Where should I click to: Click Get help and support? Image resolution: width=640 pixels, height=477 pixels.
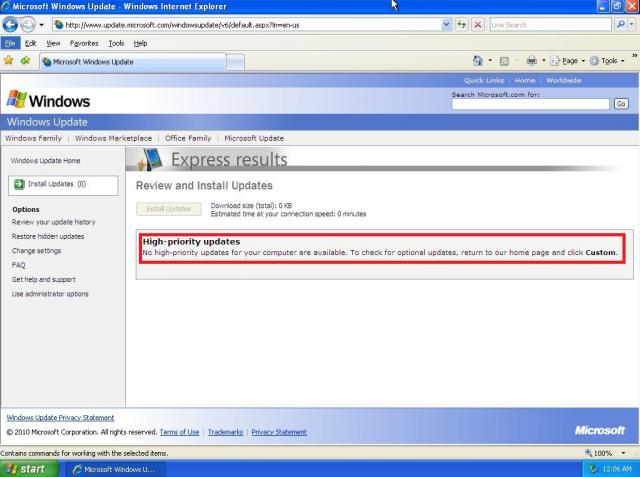[x=43, y=280]
